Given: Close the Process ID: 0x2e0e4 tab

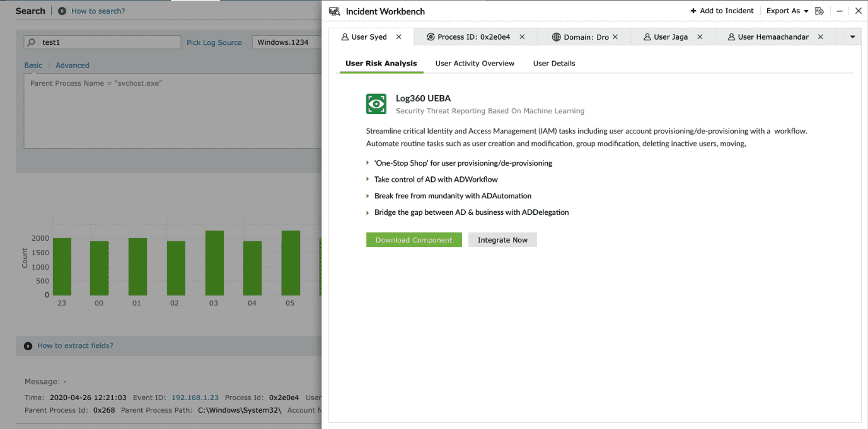Looking at the screenshot, I should point(522,37).
